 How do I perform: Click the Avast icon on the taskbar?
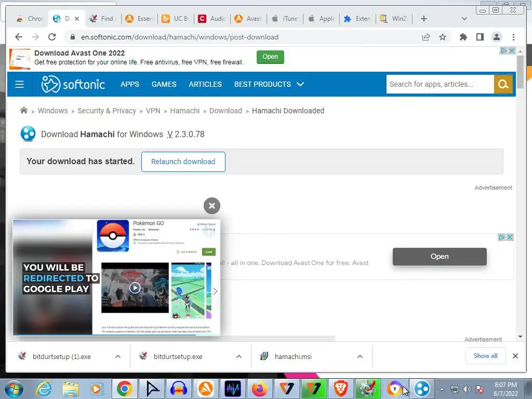pyautogui.click(x=206, y=389)
